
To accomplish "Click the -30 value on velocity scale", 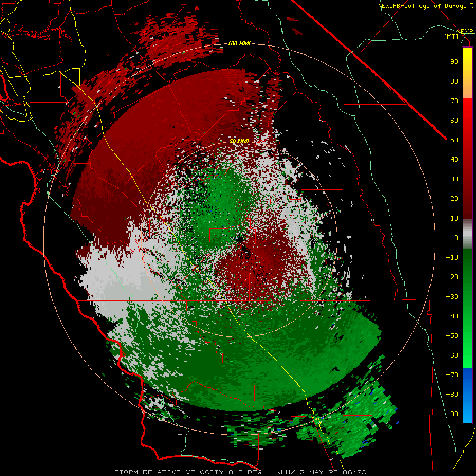I will 452,297.
